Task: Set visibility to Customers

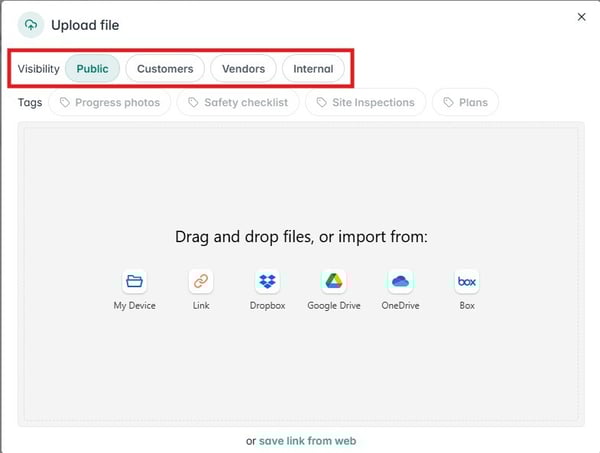Action: click(165, 69)
